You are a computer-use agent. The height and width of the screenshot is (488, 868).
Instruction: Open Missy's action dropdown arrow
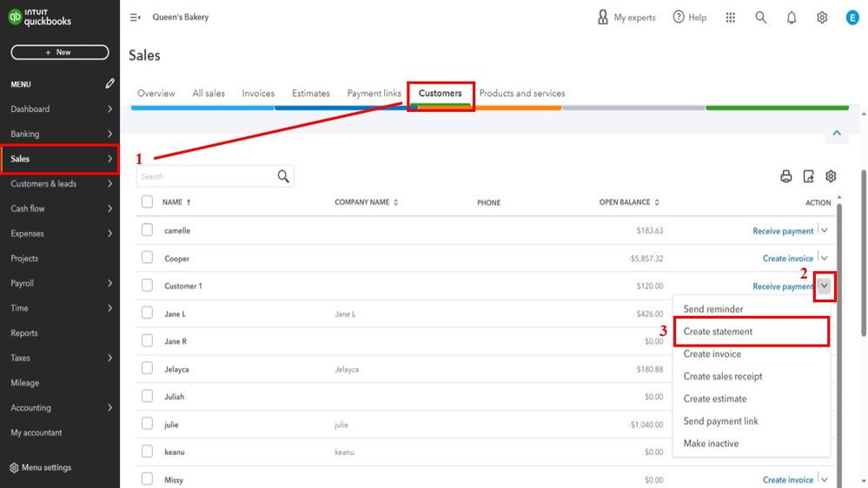[825, 479]
